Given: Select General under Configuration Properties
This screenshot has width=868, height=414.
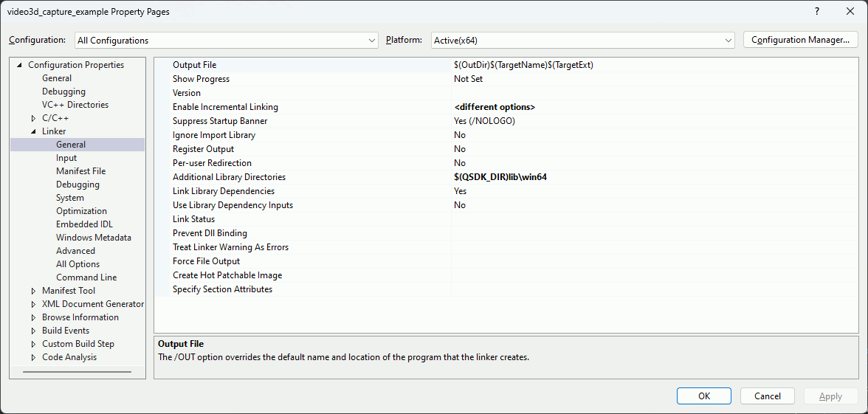Looking at the screenshot, I should 56,78.
